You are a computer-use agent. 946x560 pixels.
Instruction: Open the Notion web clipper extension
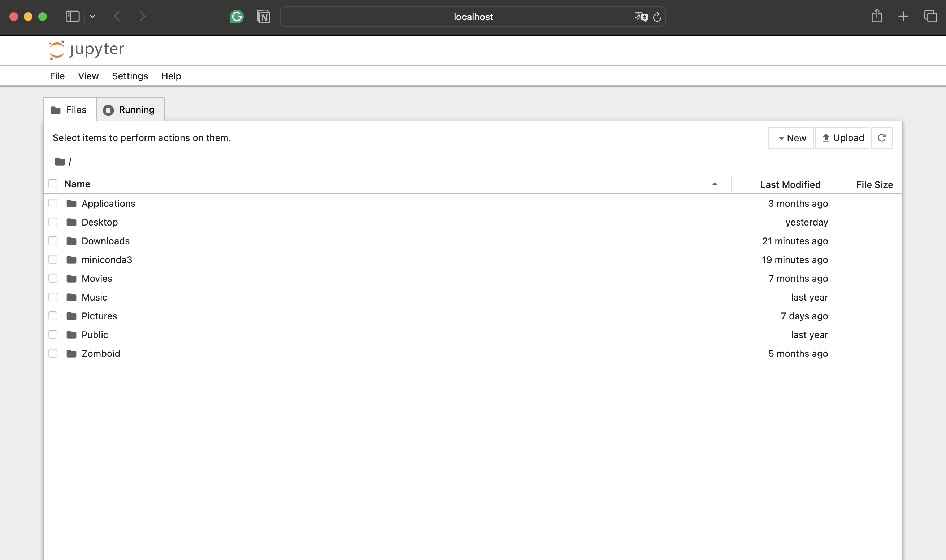pyautogui.click(x=263, y=17)
